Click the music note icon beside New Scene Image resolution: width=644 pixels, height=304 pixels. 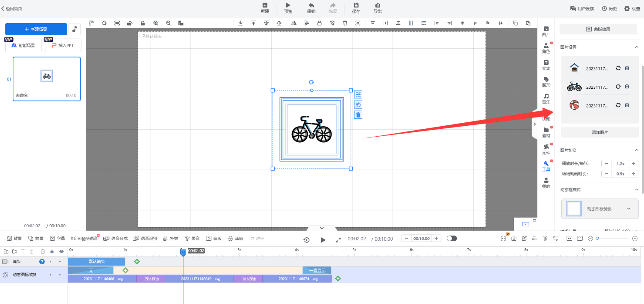[x=75, y=29]
